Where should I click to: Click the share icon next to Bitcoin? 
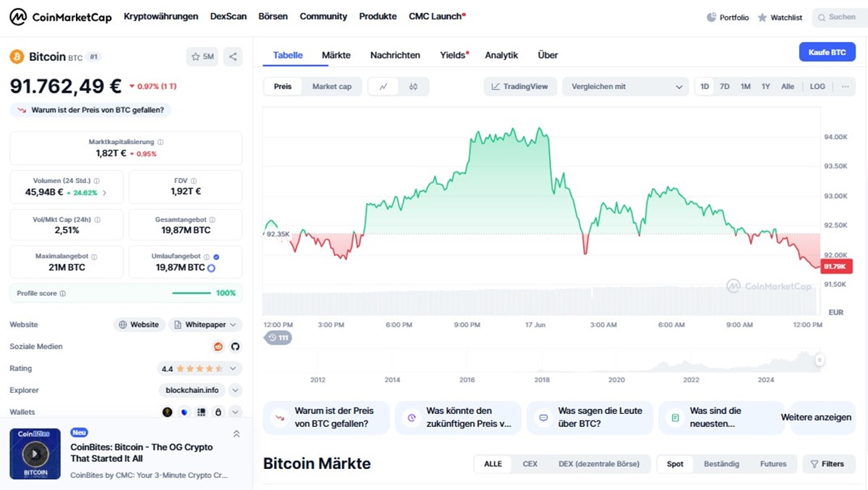click(232, 56)
